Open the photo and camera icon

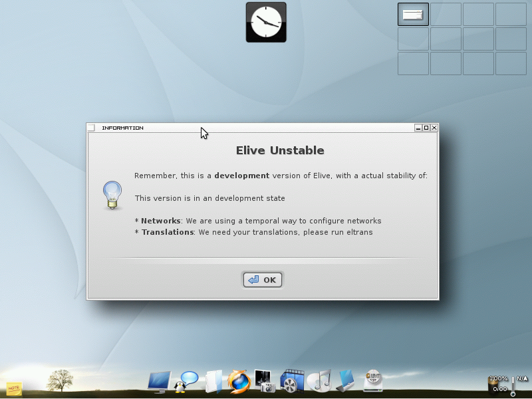pos(265,381)
